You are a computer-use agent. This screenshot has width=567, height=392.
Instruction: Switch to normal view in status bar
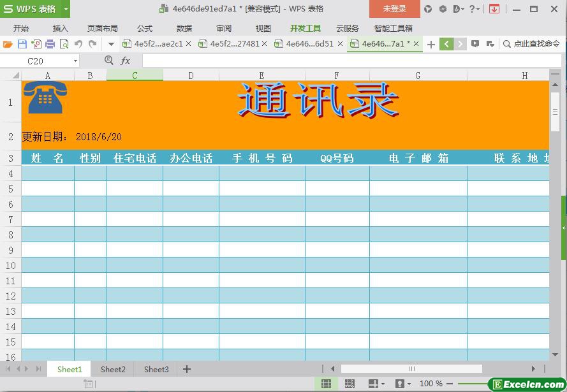[326, 384]
